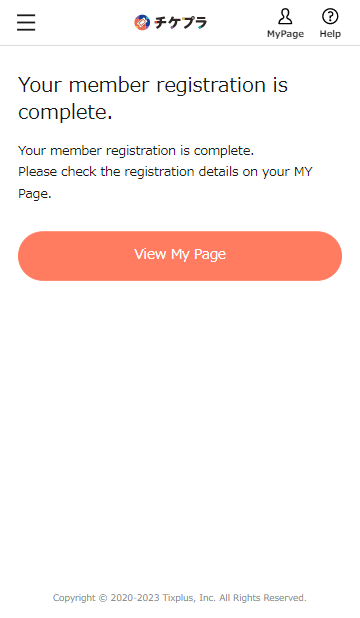
Task: Click the question mark Help icon
Action: pyautogui.click(x=330, y=17)
